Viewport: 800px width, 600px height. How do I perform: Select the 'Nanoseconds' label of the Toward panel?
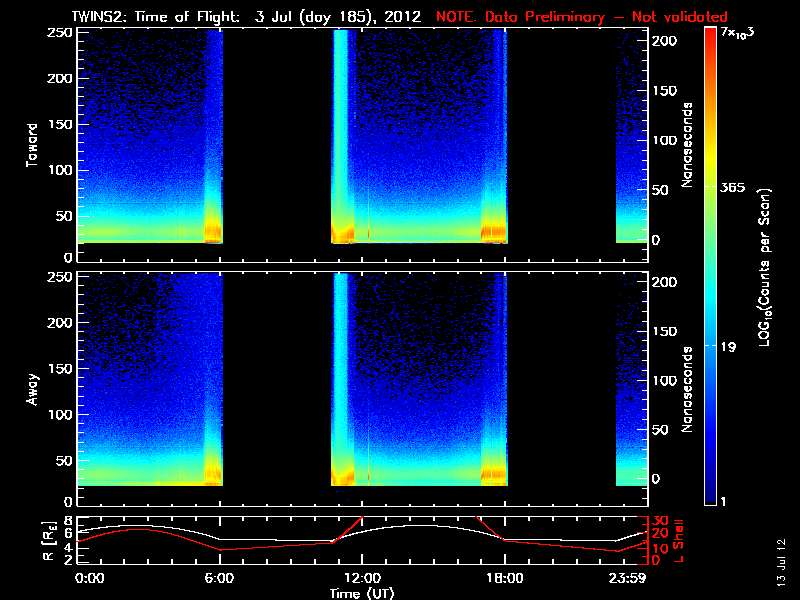pos(687,145)
